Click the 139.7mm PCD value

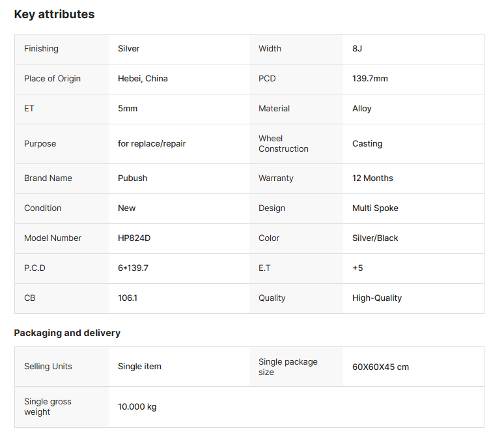tap(370, 79)
